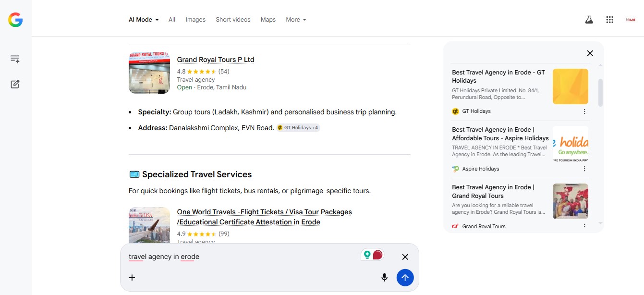Switch to the Short videos tab
The image size is (644, 295).
click(x=233, y=20)
